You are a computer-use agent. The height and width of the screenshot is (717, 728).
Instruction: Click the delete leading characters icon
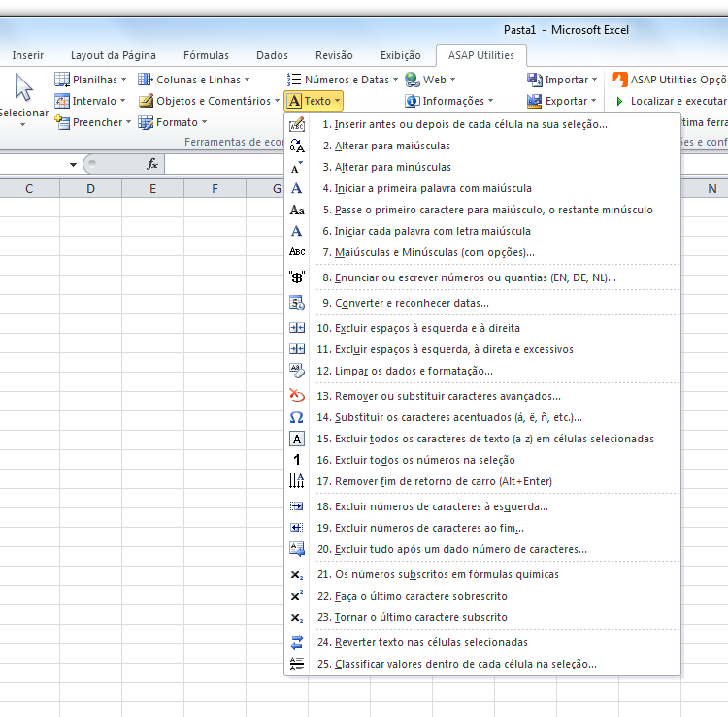(297, 506)
